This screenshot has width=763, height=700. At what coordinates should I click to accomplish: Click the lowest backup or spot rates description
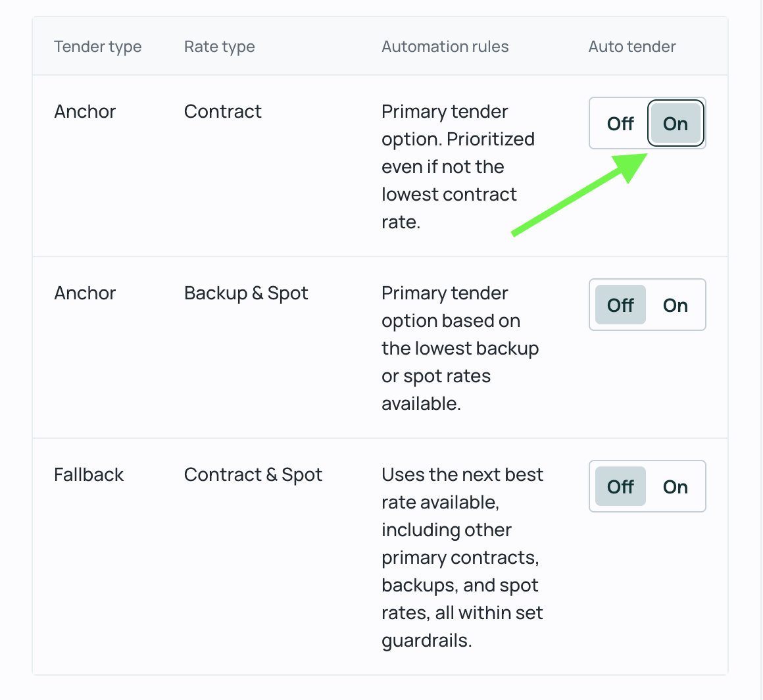pyautogui.click(x=460, y=348)
